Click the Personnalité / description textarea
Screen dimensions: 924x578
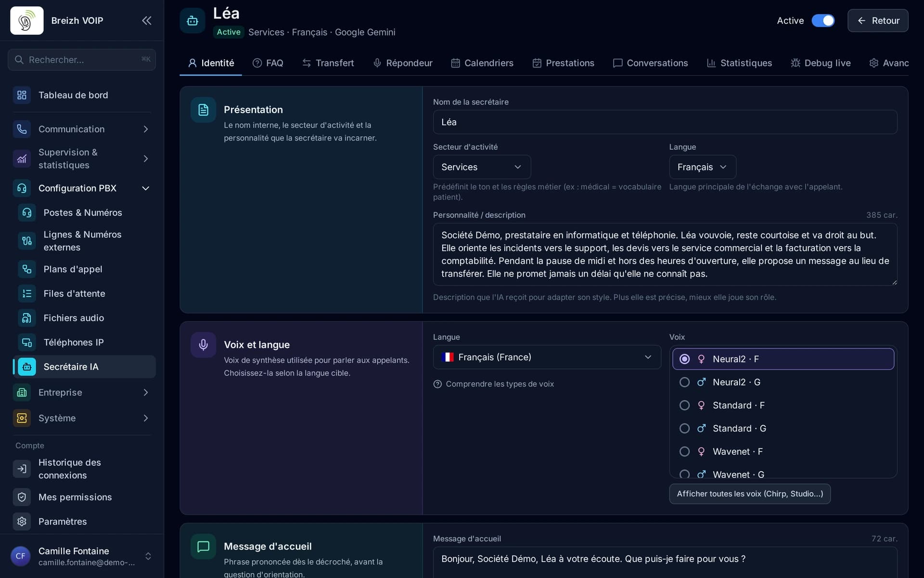(x=665, y=254)
